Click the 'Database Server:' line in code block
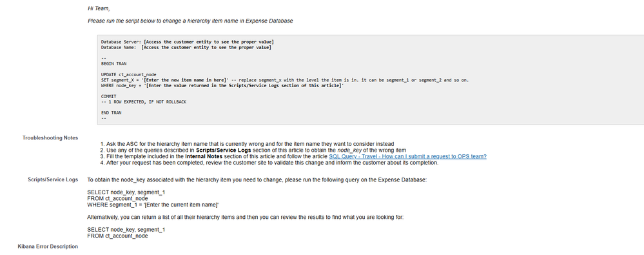The height and width of the screenshot is (255, 644). click(x=188, y=42)
